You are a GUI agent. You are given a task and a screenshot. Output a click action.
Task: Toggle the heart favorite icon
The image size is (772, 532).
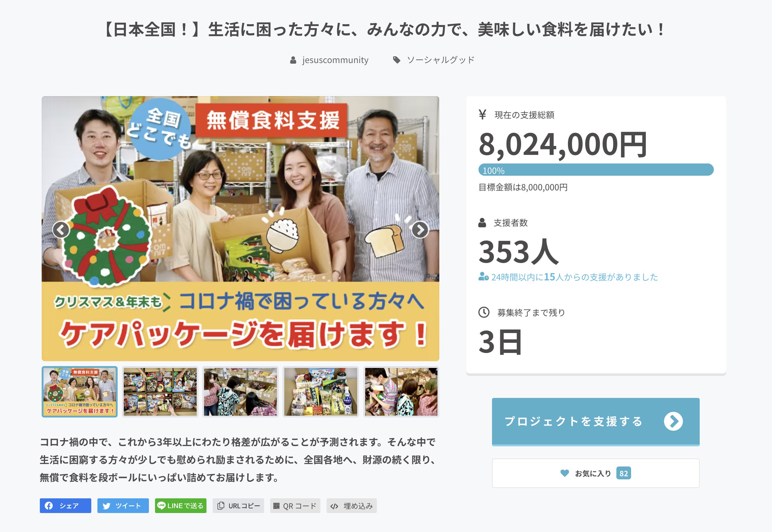click(x=565, y=473)
